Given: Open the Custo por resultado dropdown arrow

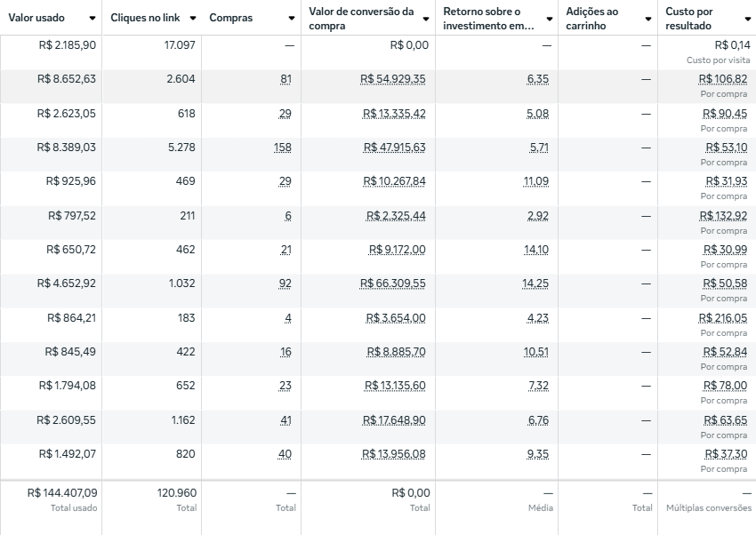Looking at the screenshot, I should (747, 19).
